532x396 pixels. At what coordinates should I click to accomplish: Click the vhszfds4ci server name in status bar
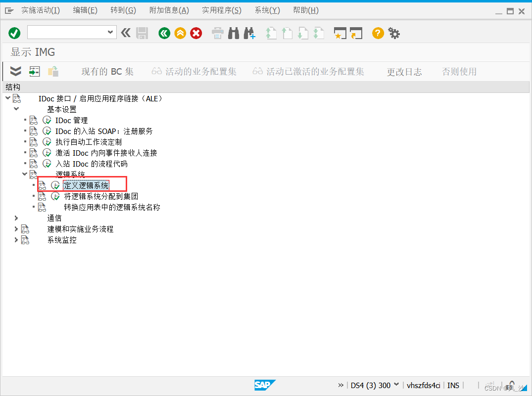[423, 386]
